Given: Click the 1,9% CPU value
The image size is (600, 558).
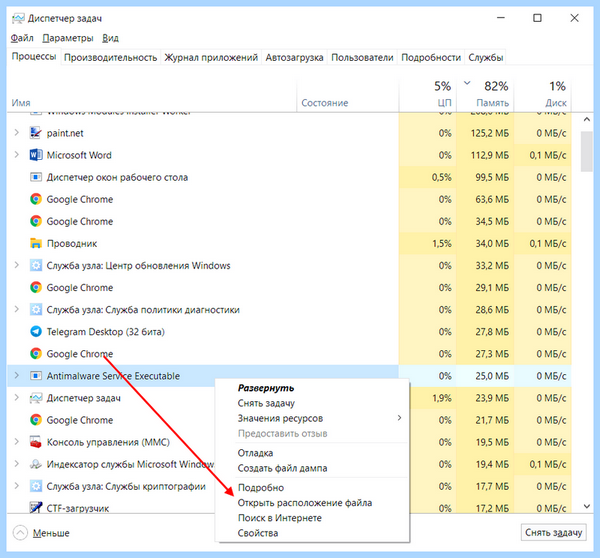Looking at the screenshot, I should pos(442,398).
